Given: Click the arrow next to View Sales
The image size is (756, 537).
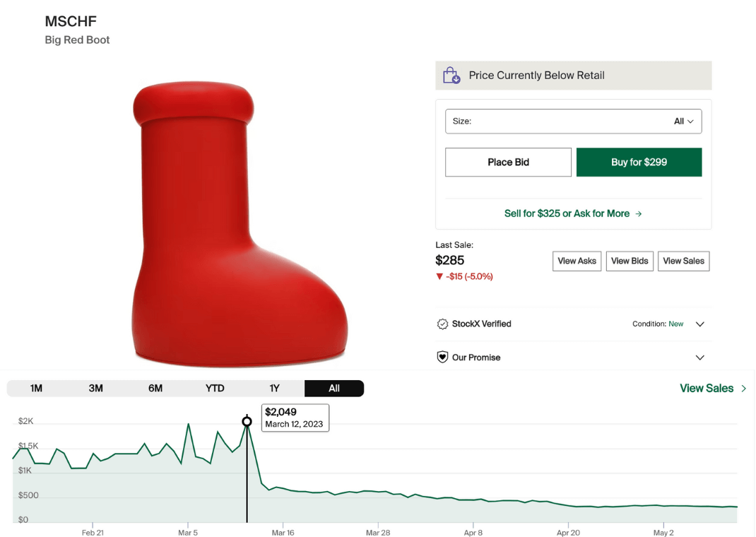Looking at the screenshot, I should [743, 389].
